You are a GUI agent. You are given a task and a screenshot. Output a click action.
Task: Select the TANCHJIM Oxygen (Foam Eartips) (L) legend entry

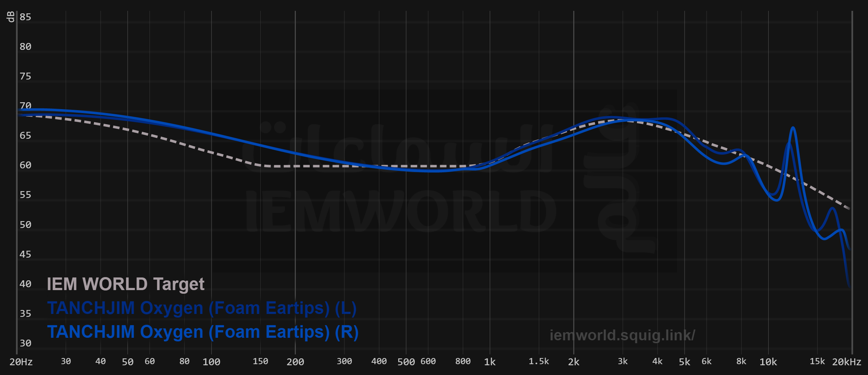coord(202,308)
